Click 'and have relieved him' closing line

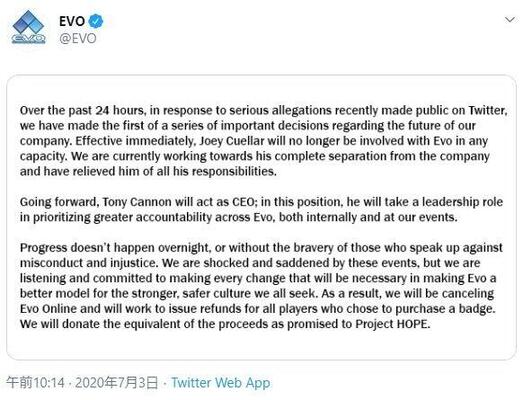pos(148,171)
